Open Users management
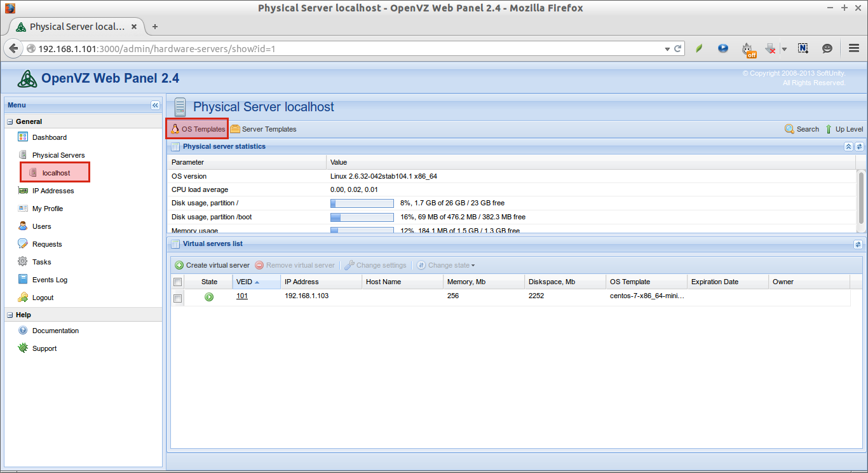The height and width of the screenshot is (473, 868). coord(42,226)
